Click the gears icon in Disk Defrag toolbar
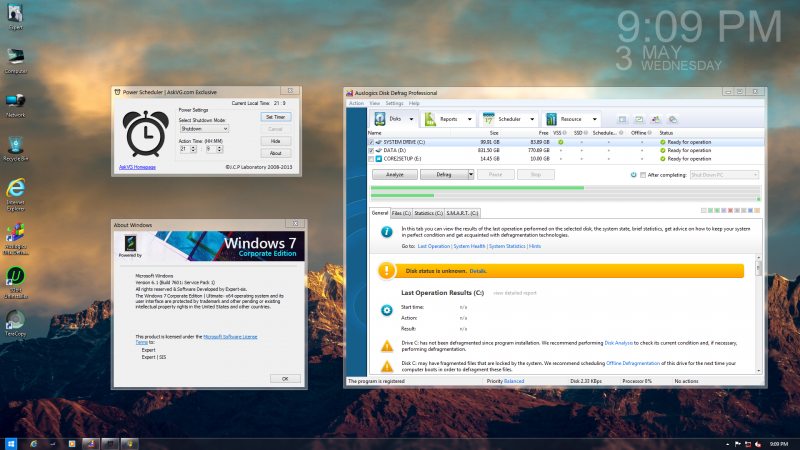The image size is (800, 450). pos(673,119)
